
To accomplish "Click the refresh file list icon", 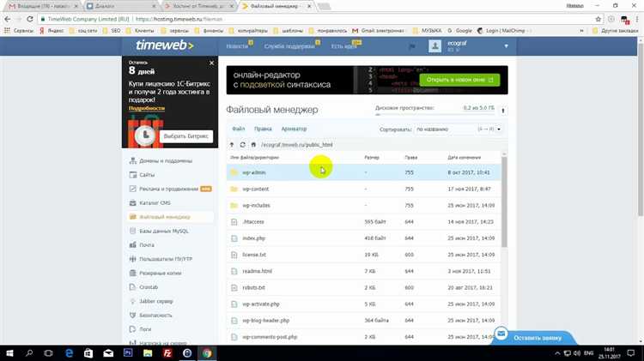I will 242,145.
